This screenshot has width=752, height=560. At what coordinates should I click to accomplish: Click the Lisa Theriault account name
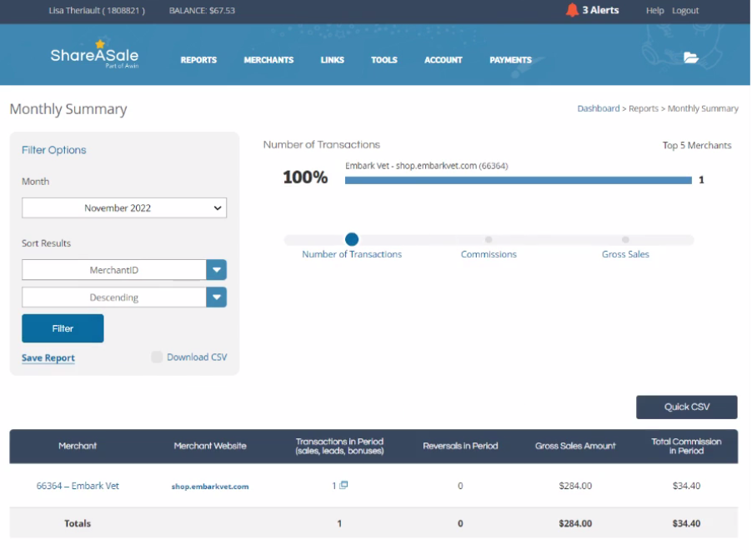pos(97,11)
